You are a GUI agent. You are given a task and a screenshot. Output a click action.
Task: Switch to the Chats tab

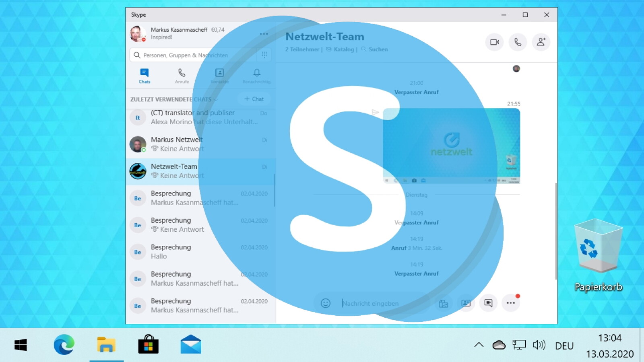tap(144, 76)
